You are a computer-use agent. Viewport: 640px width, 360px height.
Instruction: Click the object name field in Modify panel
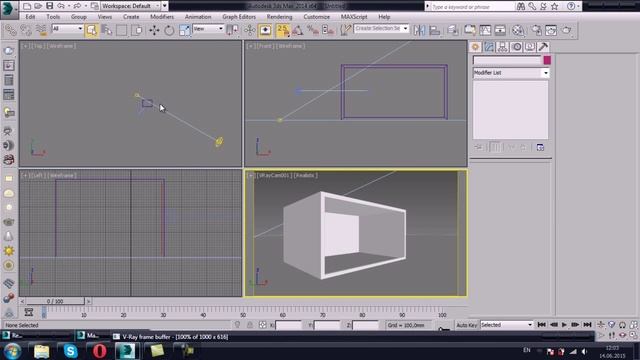[x=507, y=60]
